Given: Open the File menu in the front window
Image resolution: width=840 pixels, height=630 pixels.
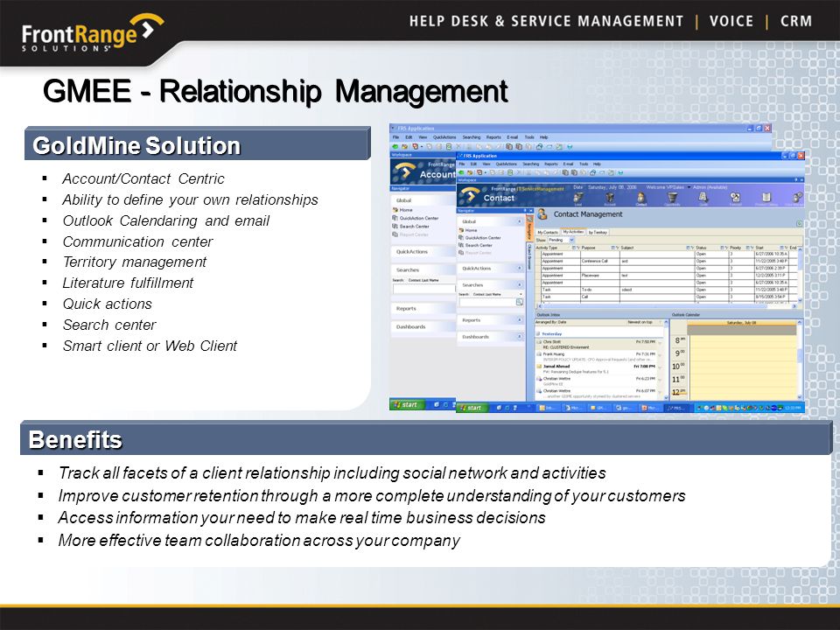Looking at the screenshot, I should [462, 164].
